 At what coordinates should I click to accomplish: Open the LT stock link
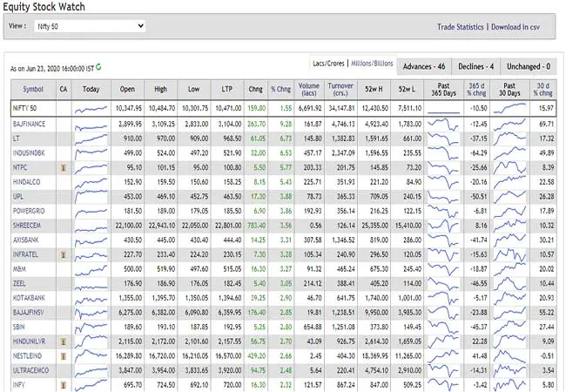[17, 139]
